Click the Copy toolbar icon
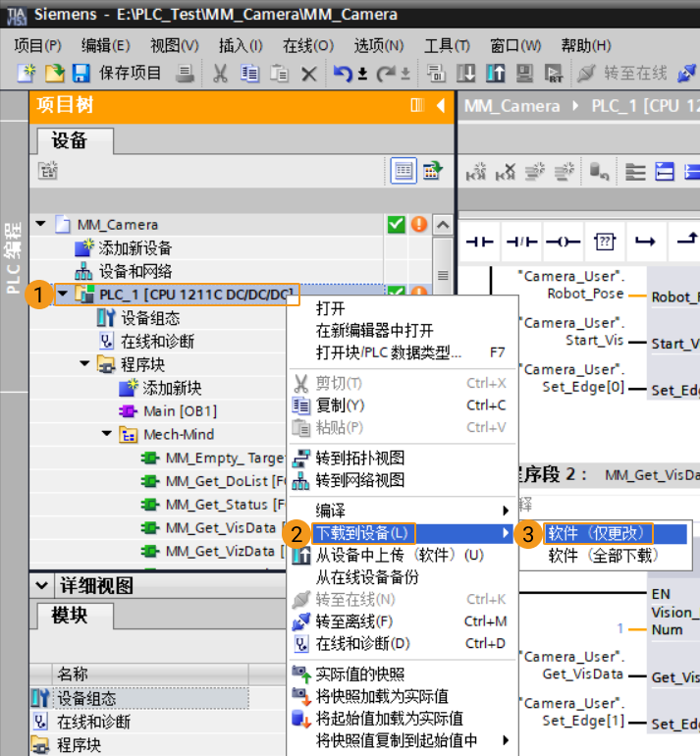The height and width of the screenshot is (756, 700). coord(249,74)
